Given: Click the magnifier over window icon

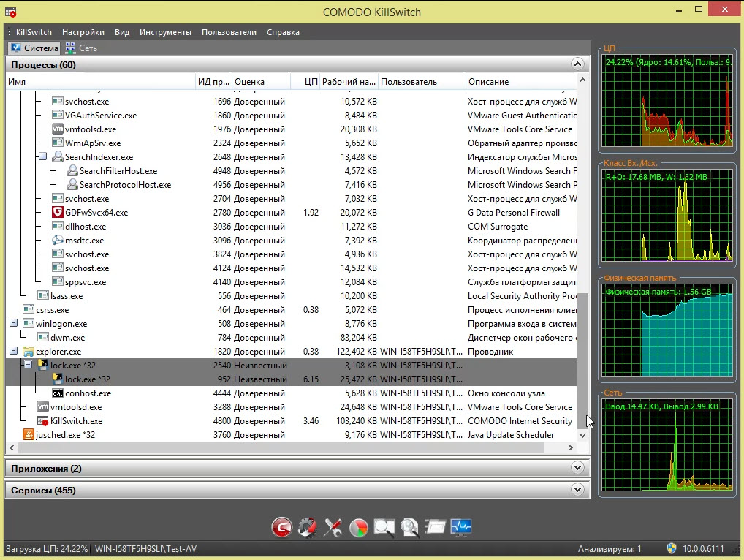Looking at the screenshot, I should pyautogui.click(x=384, y=526).
